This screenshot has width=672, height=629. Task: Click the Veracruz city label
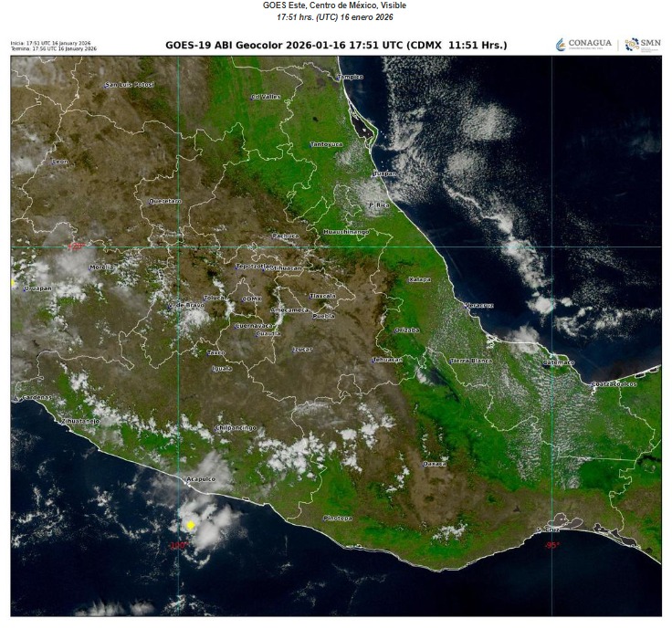tap(478, 305)
